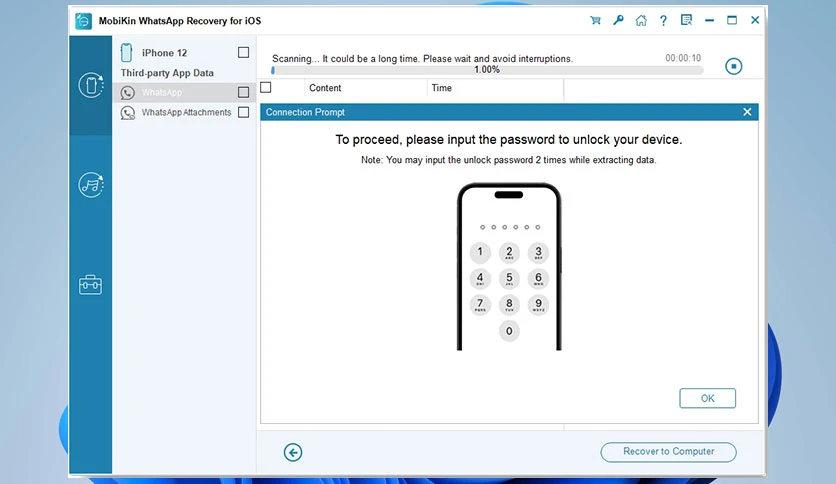Image resolution: width=836 pixels, height=484 pixels.
Task: Open the toolbox sidebar icon
Action: coord(91,285)
